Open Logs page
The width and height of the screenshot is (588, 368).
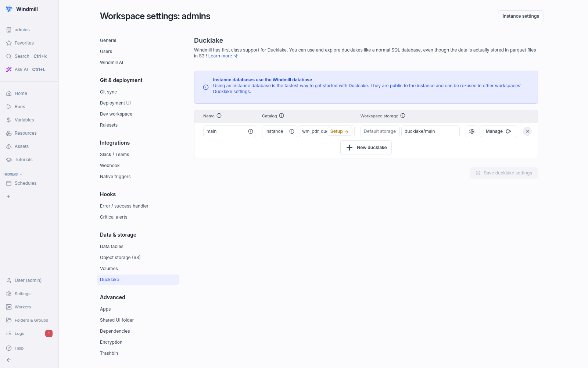coord(29,333)
